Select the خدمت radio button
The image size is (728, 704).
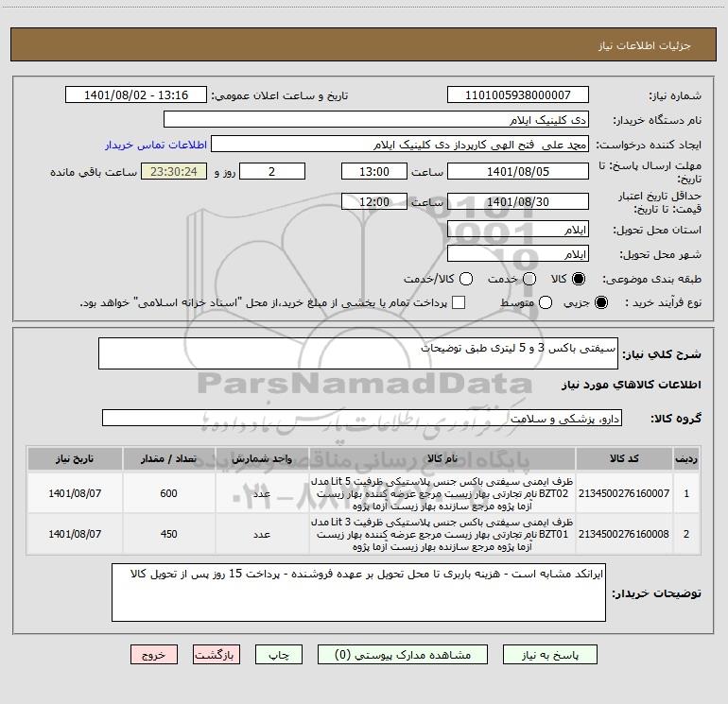click(x=529, y=279)
